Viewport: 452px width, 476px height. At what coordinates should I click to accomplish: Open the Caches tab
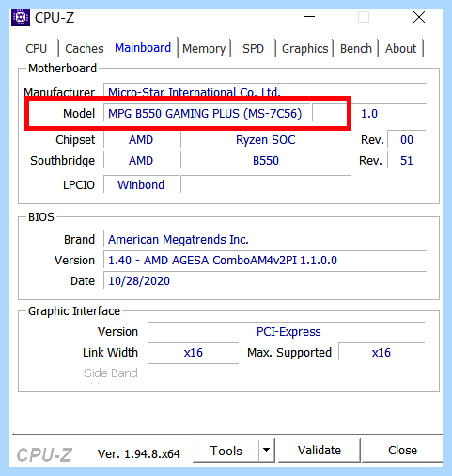point(85,49)
